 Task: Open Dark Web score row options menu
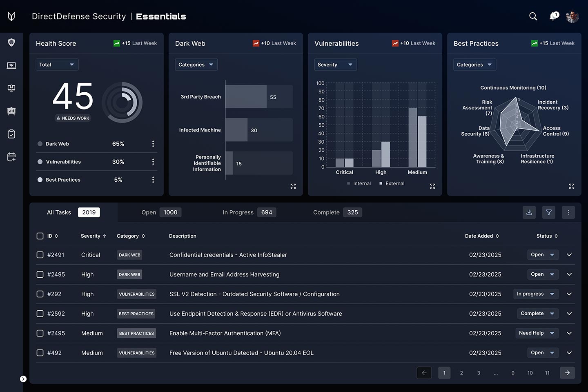coord(153,144)
